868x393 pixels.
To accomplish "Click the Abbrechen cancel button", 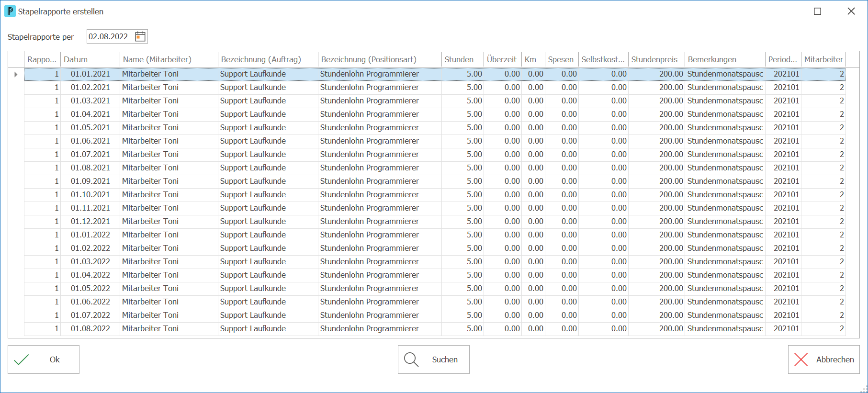I will 824,359.
